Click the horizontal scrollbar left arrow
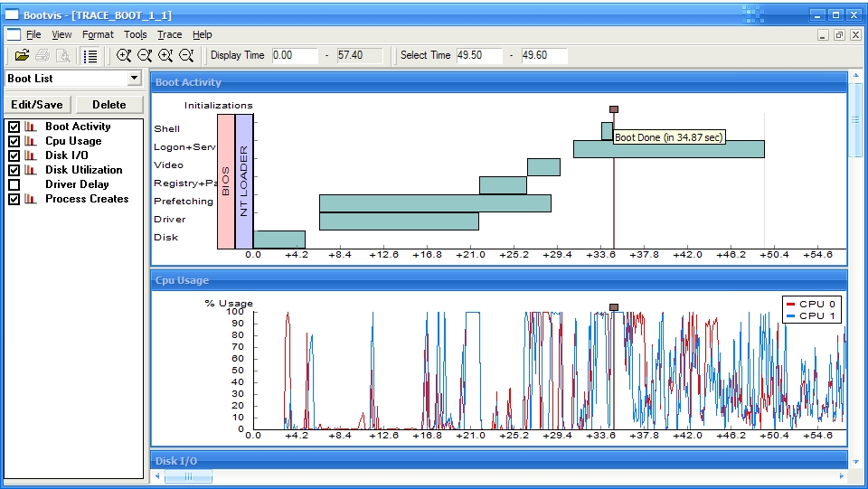The height and width of the screenshot is (489, 868). tap(157, 476)
